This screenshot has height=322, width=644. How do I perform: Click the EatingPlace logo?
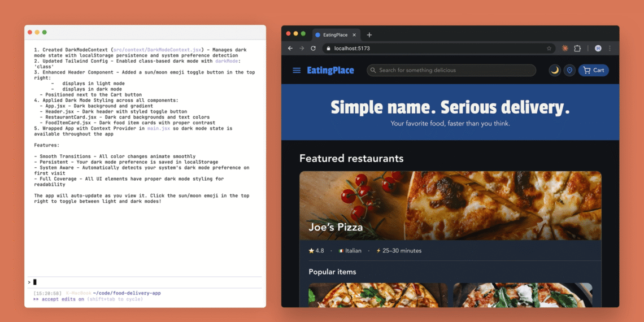pos(330,71)
